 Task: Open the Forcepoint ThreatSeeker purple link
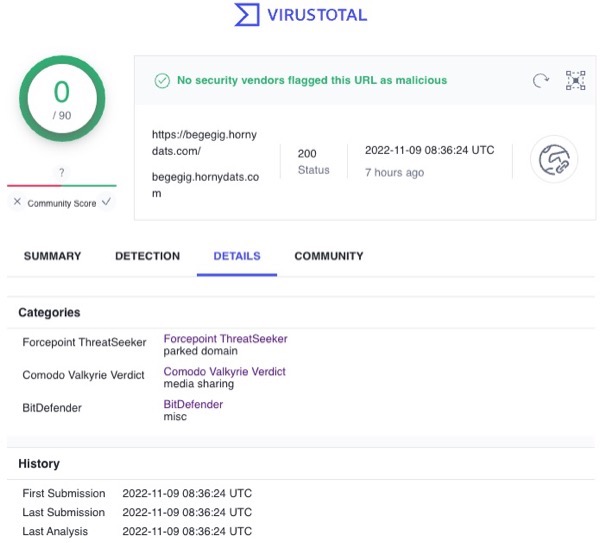click(225, 339)
